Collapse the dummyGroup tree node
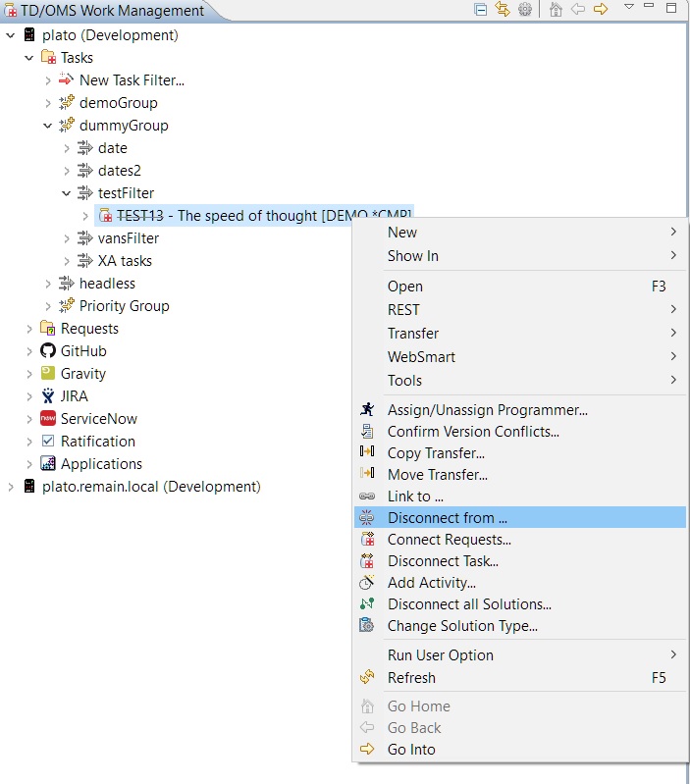Image resolution: width=690 pixels, height=784 pixels. (47, 126)
